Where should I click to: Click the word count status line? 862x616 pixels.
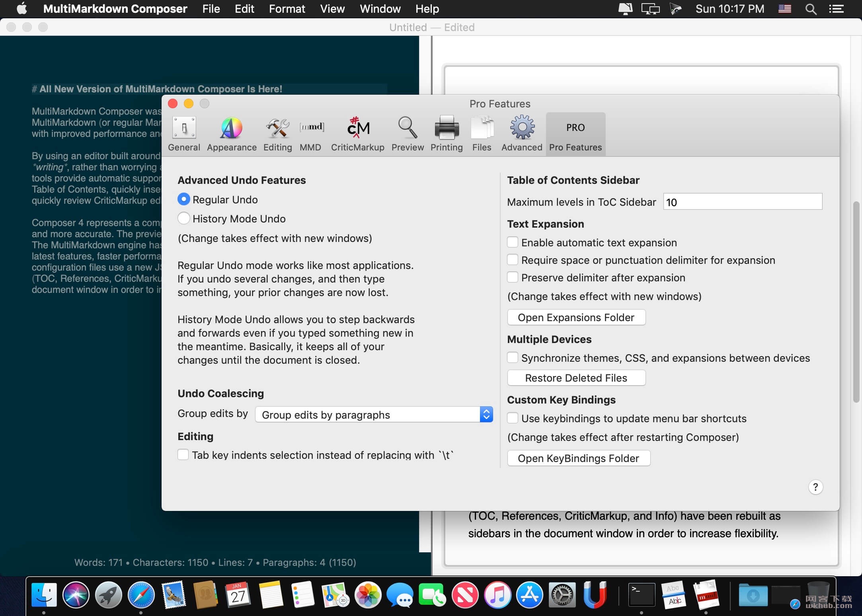215,562
